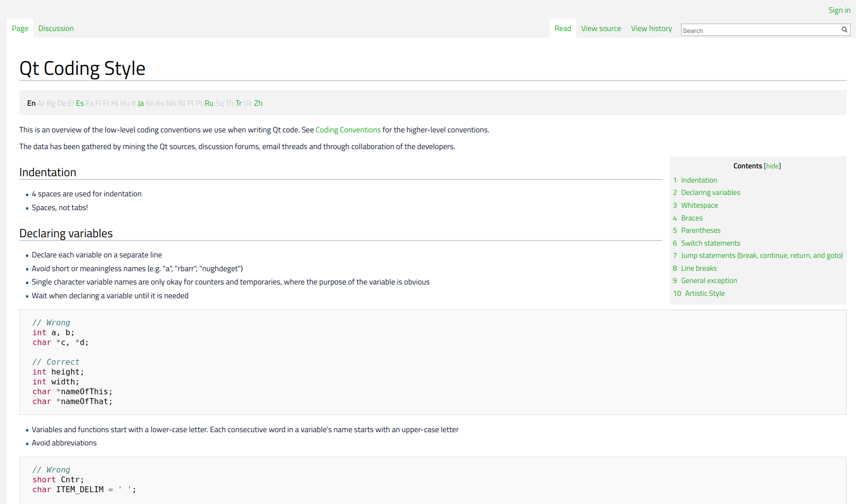Switch language to Zh

pos(258,103)
